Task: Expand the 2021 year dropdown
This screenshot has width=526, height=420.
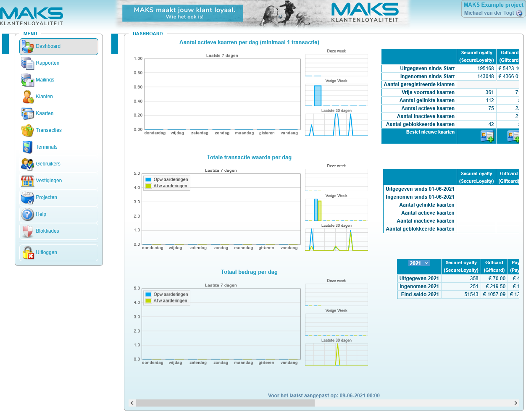Action: tap(419, 263)
